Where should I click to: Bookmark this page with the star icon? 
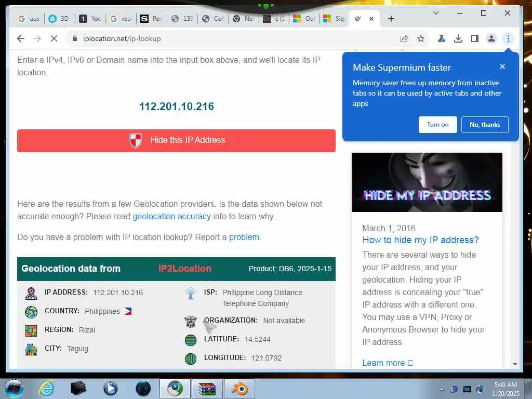pyautogui.click(x=421, y=38)
